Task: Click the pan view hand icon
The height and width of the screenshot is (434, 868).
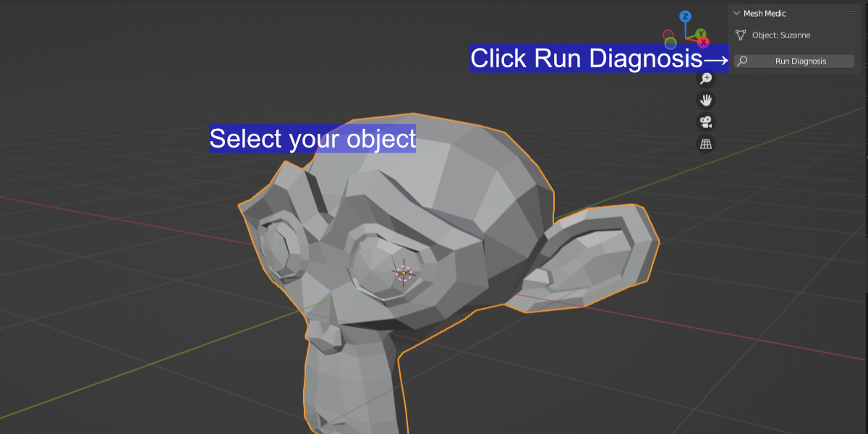Action: (x=706, y=101)
